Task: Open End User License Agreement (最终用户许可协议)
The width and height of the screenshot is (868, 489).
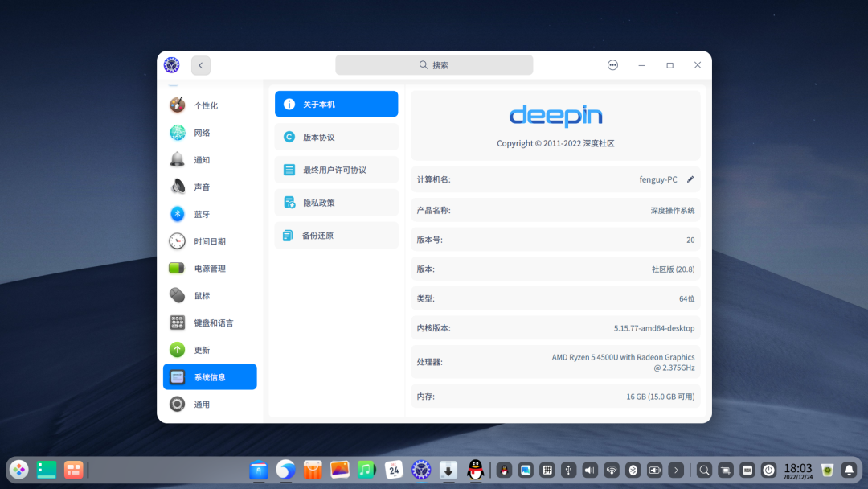Action: tap(336, 170)
